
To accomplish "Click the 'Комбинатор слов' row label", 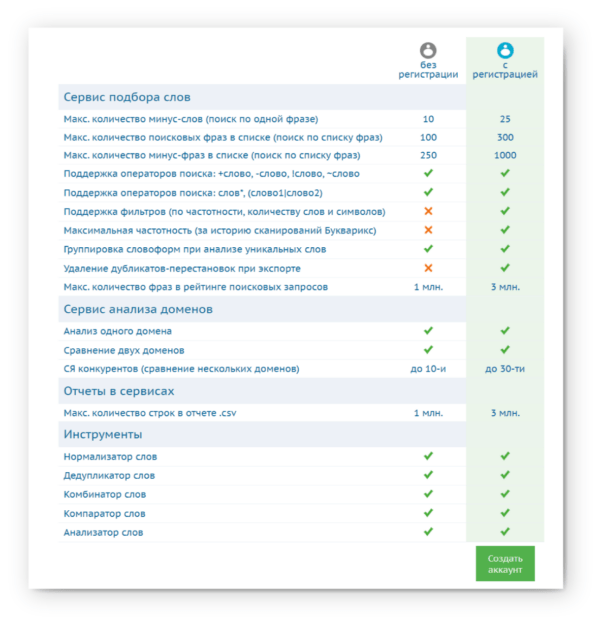I will tap(105, 495).
